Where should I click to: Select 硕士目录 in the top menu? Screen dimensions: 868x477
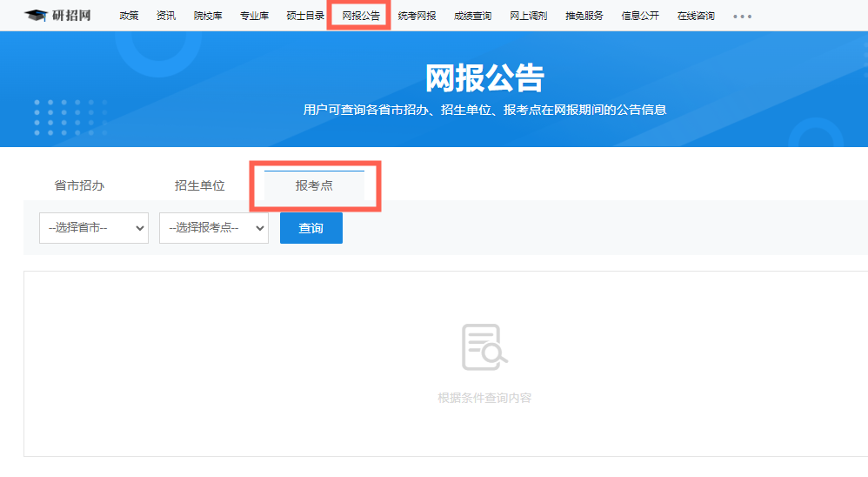(305, 16)
